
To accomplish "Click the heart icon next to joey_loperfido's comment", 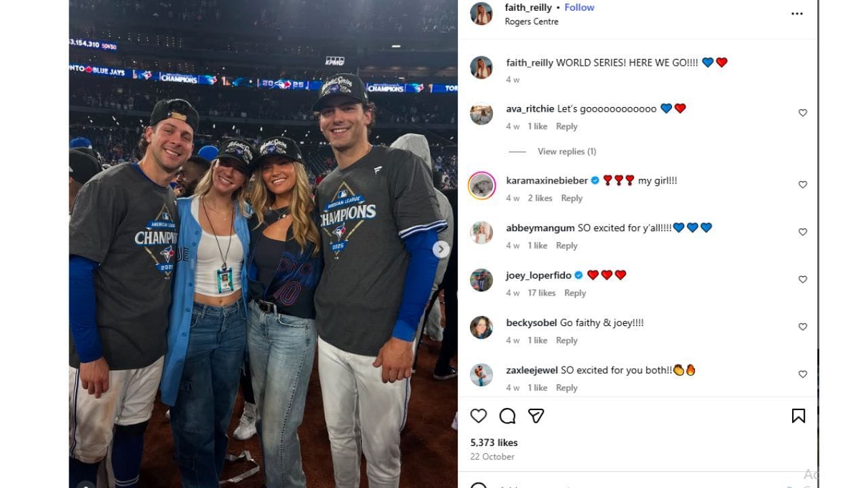I will 802,279.
